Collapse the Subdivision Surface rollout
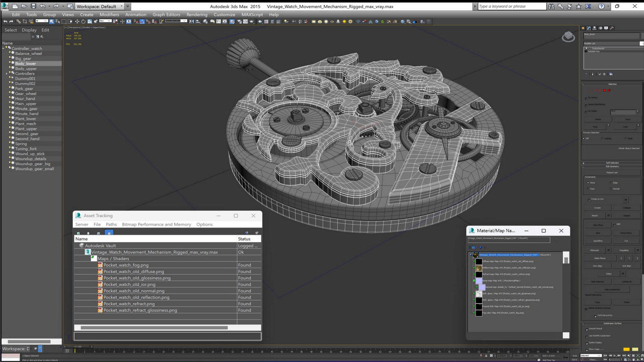Image resolution: width=644 pixels, height=362 pixels. pyautogui.click(x=612, y=323)
